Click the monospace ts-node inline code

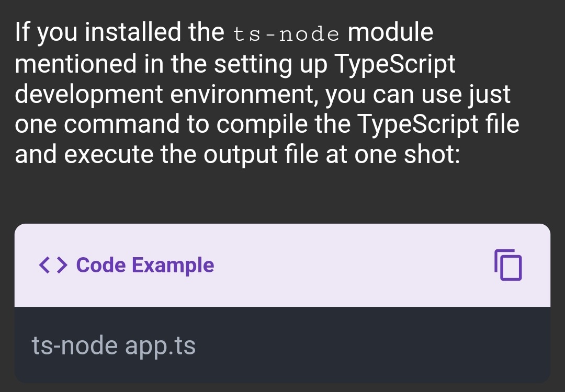[286, 34]
